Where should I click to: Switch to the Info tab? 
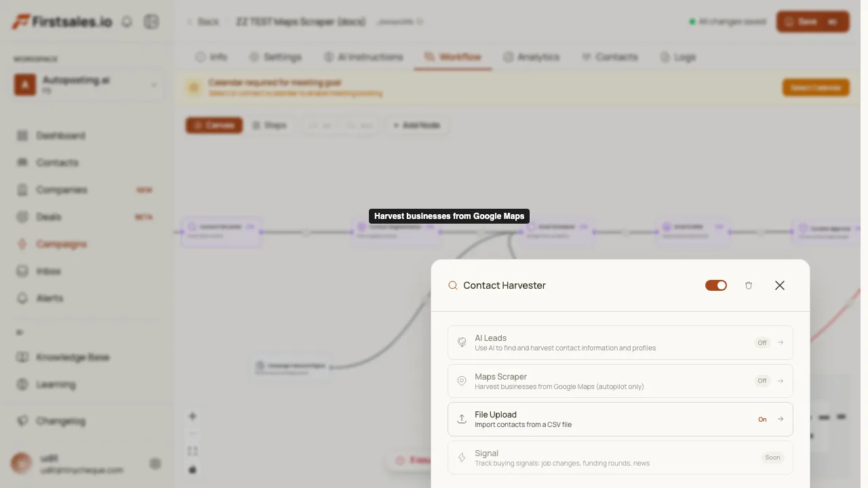point(211,57)
